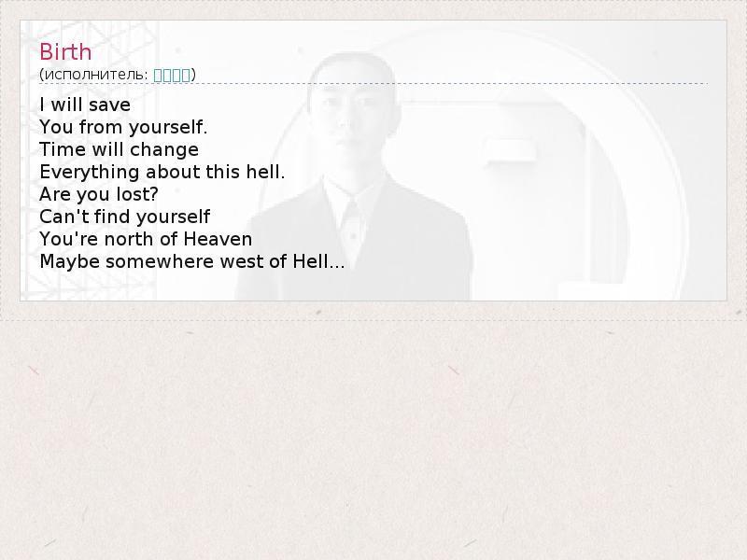Click the man's necktie in the photo
Viewport: 747px width, 560px height.
coord(352,228)
